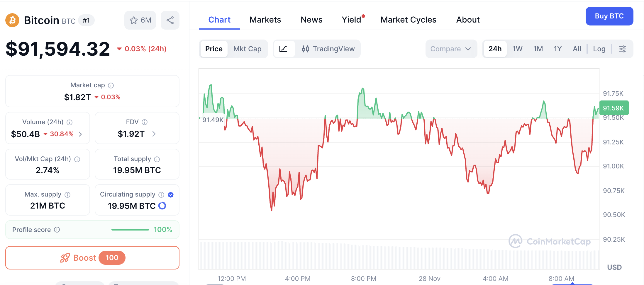Expand Volume (24h) details chevron
Viewport: 644px width, 285px height.
(80, 134)
